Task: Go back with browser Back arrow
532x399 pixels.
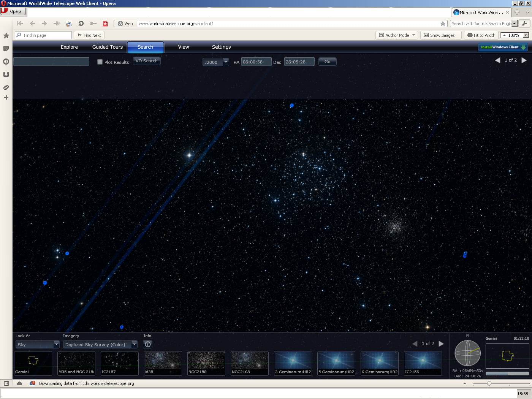Action: coord(32,24)
